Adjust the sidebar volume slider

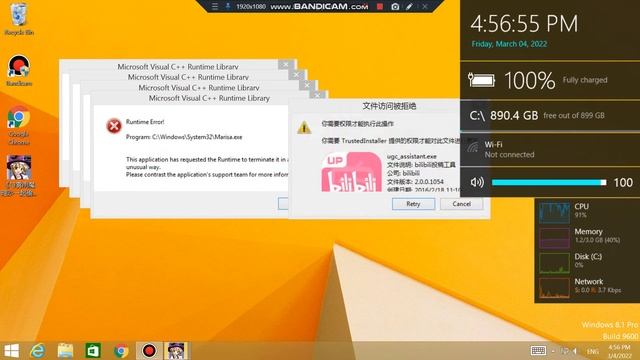point(549,182)
